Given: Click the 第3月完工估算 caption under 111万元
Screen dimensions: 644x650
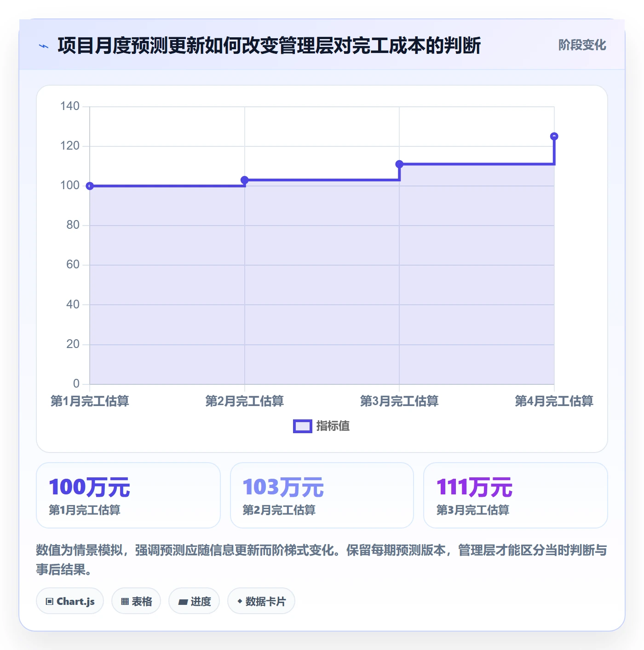Looking at the screenshot, I should click(x=473, y=510).
